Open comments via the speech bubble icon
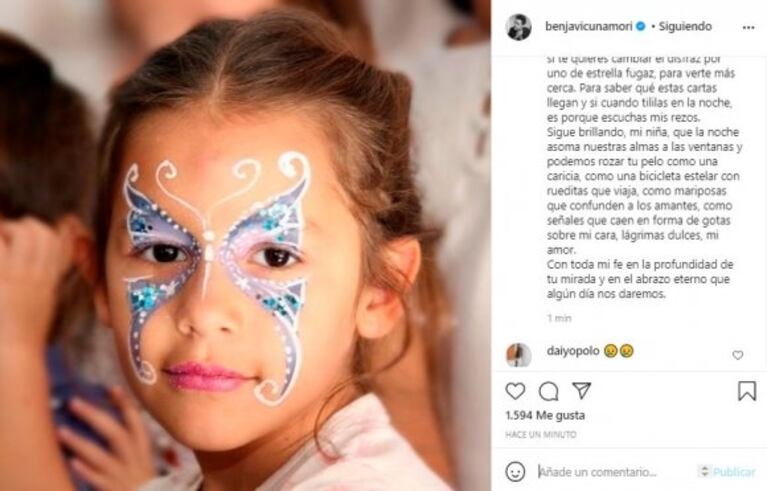This screenshot has height=491, width=767. (x=548, y=391)
